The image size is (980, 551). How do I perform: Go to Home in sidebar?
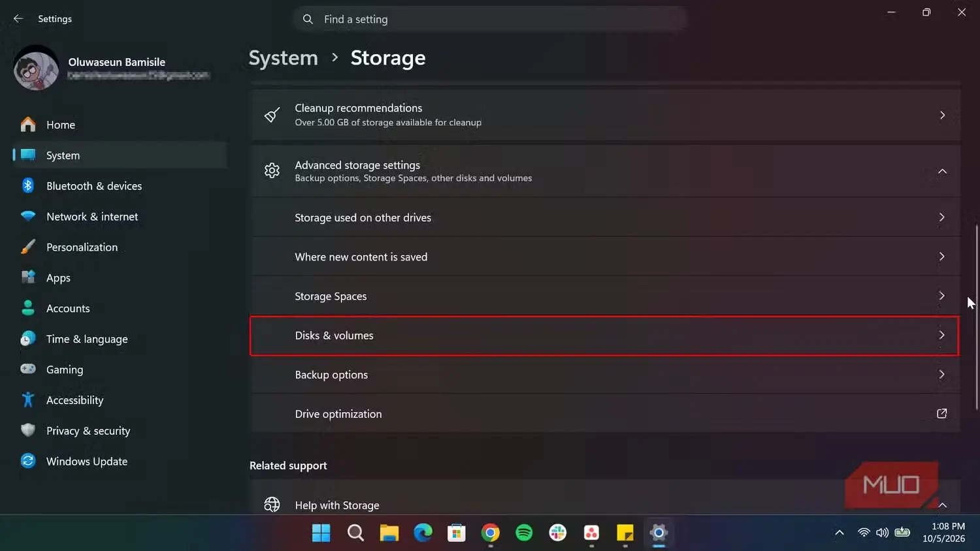click(x=120, y=125)
